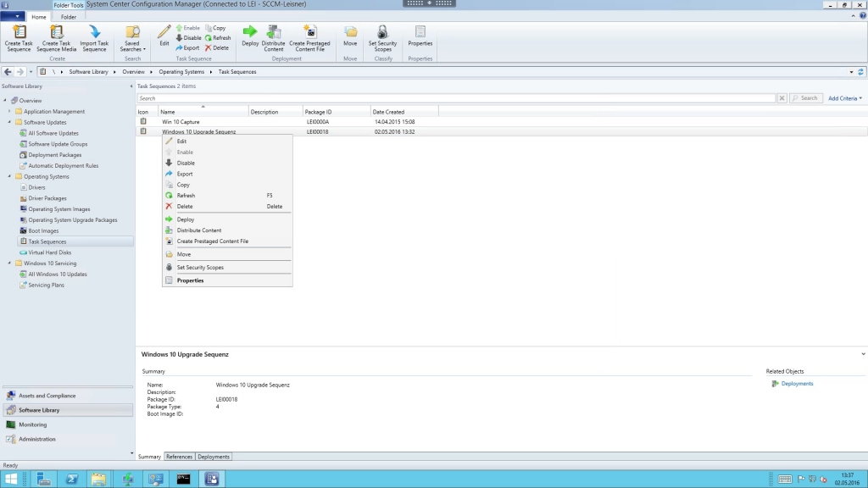
Task: Switch to the Deployments detail tab
Action: click(x=213, y=457)
